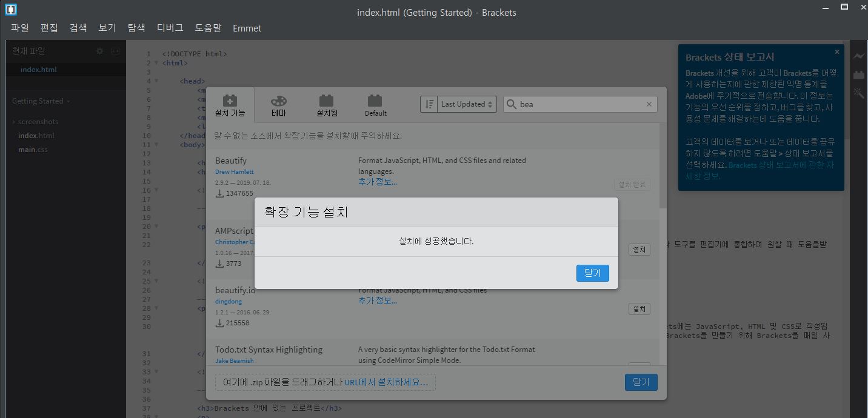Open main.css in the project tree

[x=33, y=150]
